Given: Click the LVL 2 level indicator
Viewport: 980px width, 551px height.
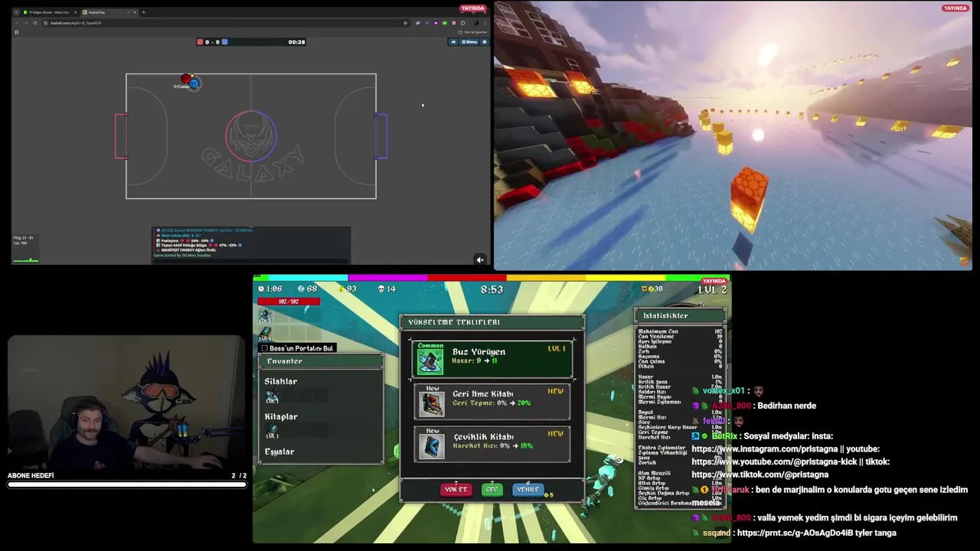Looking at the screenshot, I should point(712,290).
